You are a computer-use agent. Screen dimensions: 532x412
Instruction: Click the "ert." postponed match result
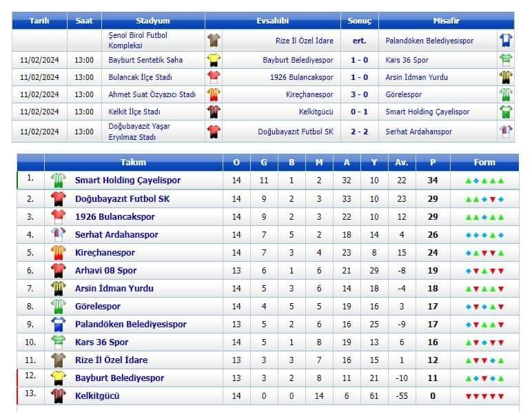click(359, 41)
